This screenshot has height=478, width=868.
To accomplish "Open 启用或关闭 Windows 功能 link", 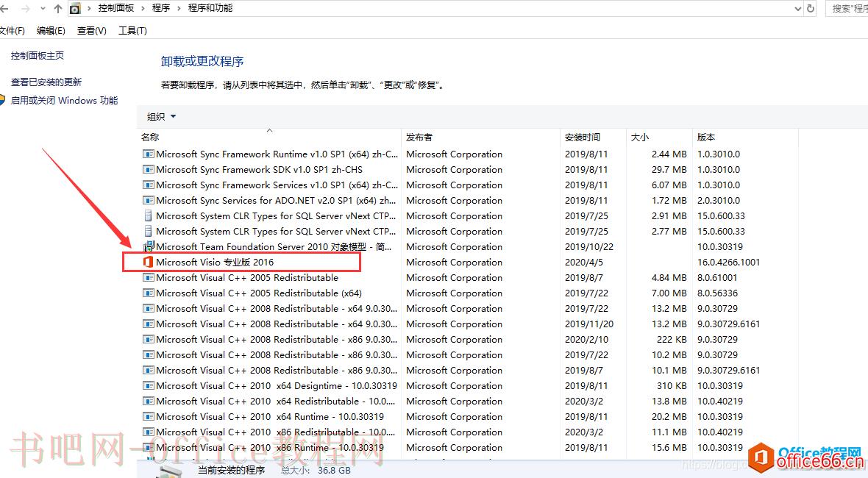I will coord(64,100).
